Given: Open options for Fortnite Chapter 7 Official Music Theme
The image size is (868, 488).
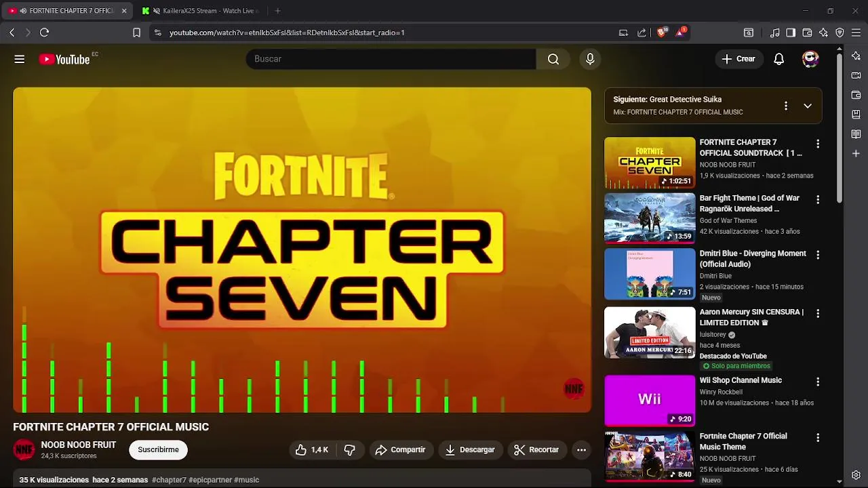Looking at the screenshot, I should [x=818, y=437].
